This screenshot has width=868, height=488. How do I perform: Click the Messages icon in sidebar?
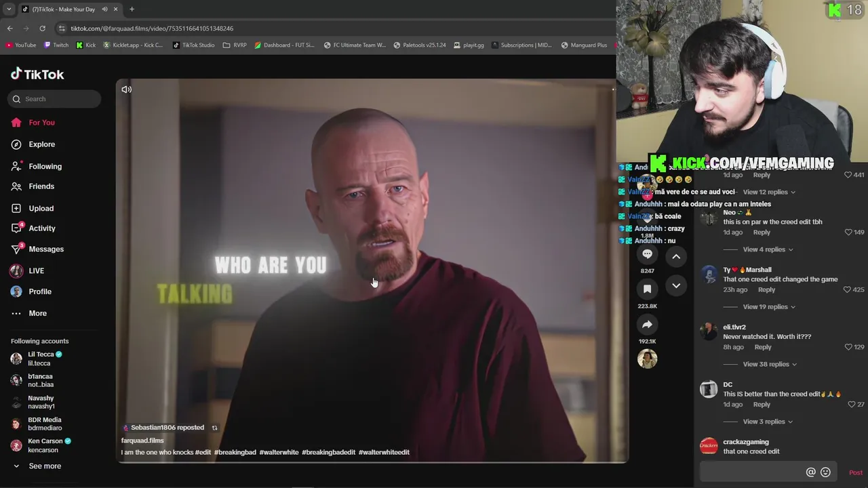pyautogui.click(x=16, y=249)
